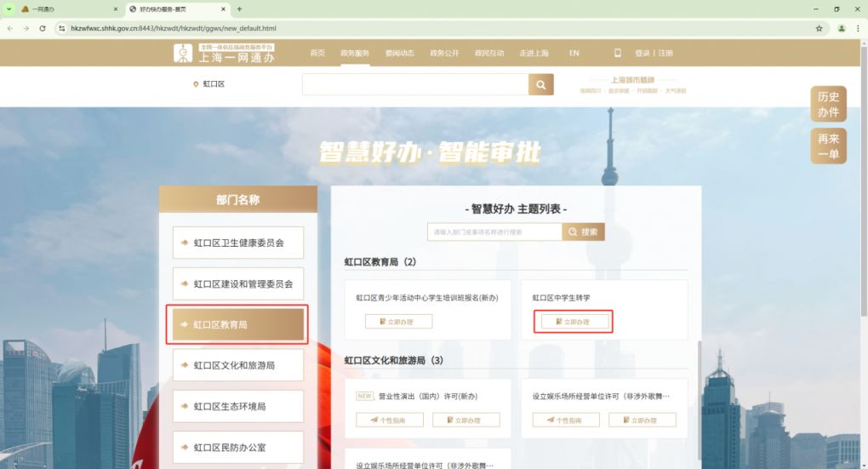
Task: Open the 政务公开 navigation item
Action: coord(444,53)
